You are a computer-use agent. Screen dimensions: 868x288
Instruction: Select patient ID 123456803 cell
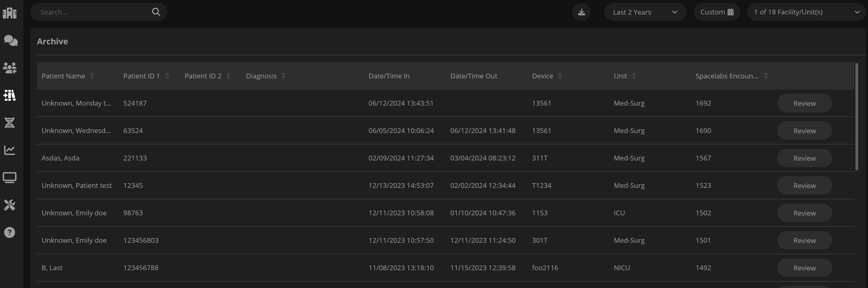(140, 240)
